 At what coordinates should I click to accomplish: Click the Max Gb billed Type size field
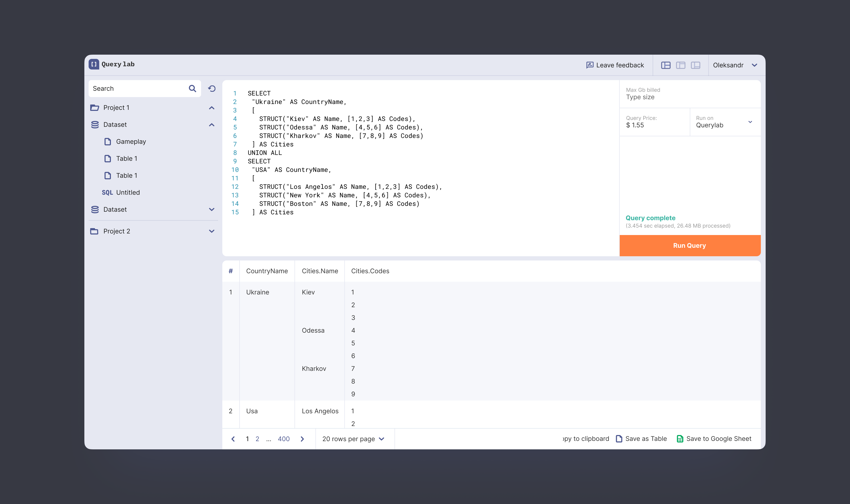tap(690, 94)
